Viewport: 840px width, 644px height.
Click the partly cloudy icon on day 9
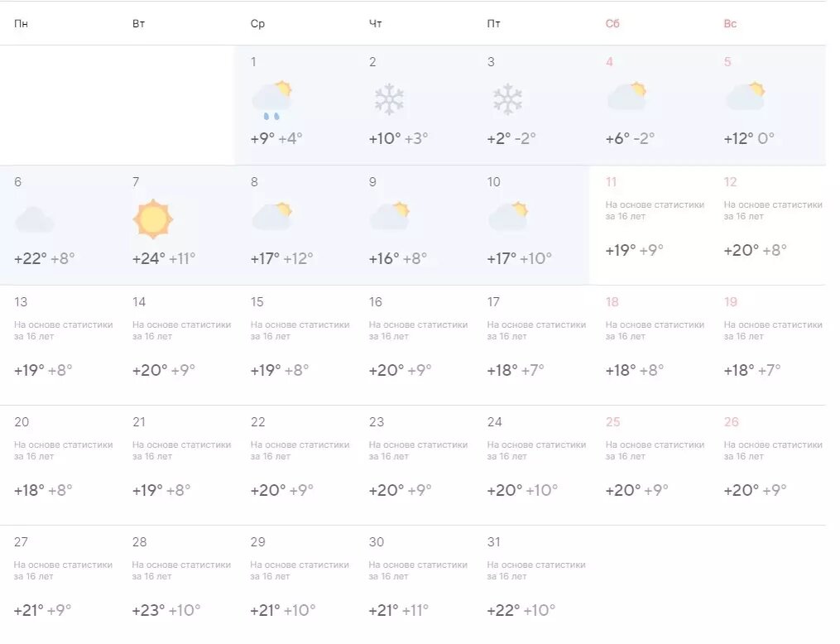[x=390, y=216]
